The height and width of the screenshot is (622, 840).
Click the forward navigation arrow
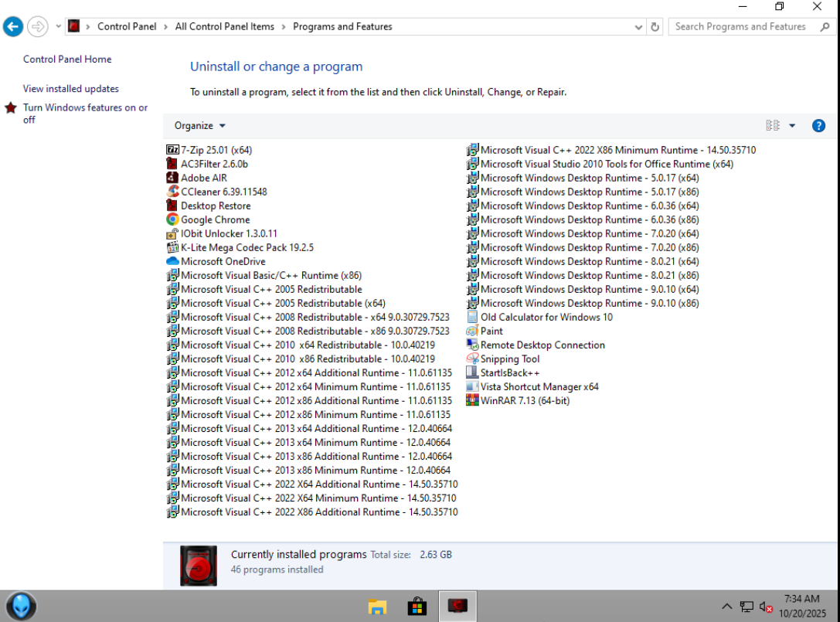pyautogui.click(x=38, y=27)
